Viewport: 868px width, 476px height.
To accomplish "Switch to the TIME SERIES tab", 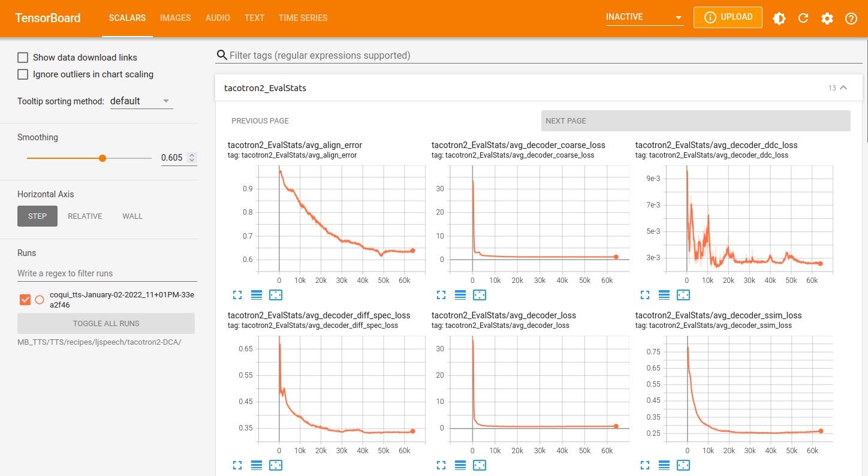I will point(303,18).
